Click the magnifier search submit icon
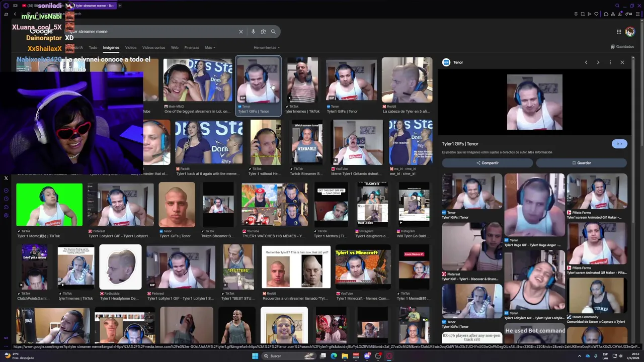 (x=273, y=32)
